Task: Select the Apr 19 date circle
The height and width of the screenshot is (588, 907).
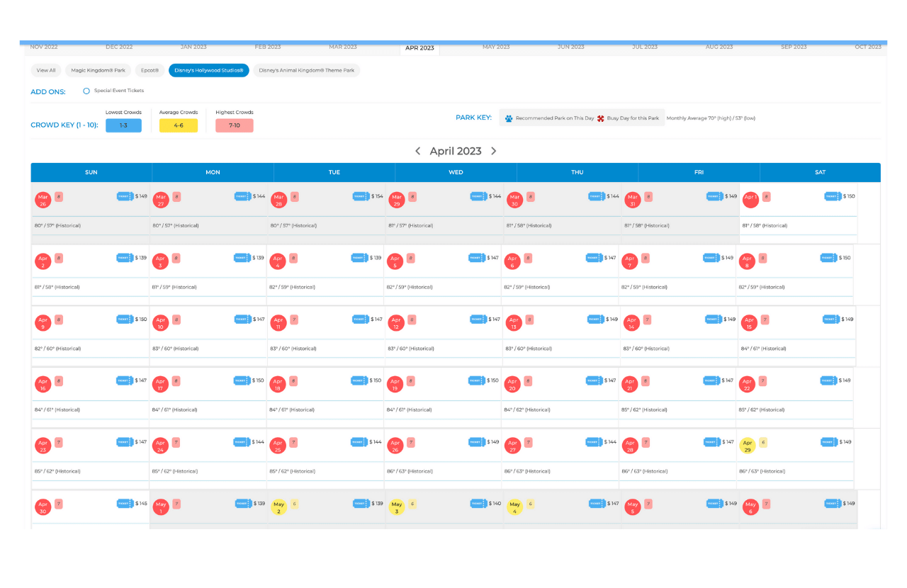Action: pos(395,384)
